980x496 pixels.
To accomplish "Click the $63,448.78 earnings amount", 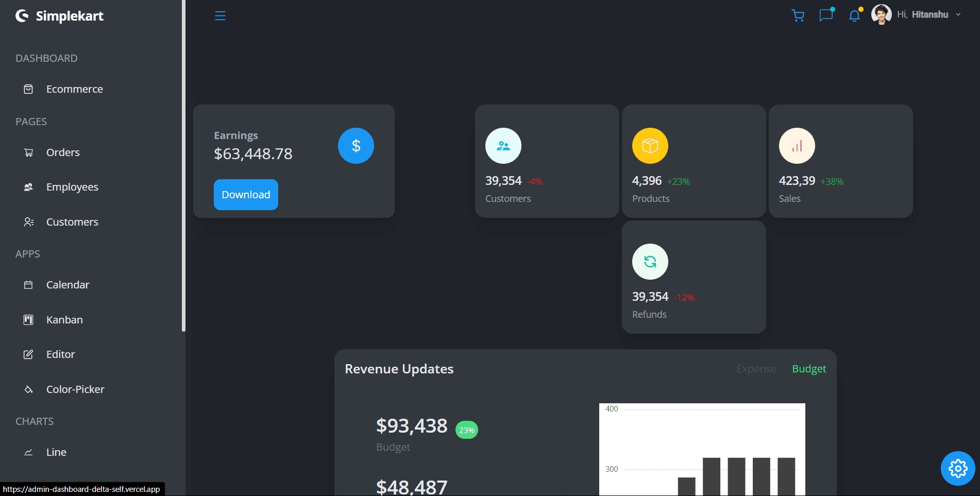I will [253, 153].
